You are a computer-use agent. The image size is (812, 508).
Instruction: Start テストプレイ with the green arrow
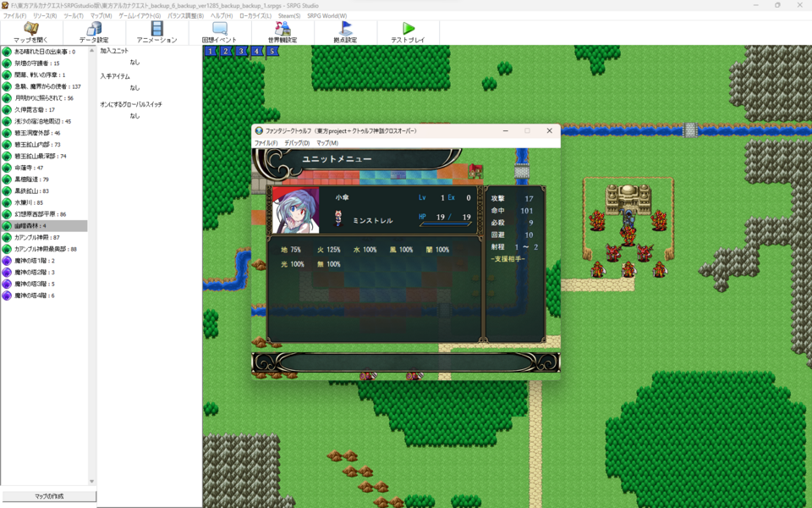point(409,28)
